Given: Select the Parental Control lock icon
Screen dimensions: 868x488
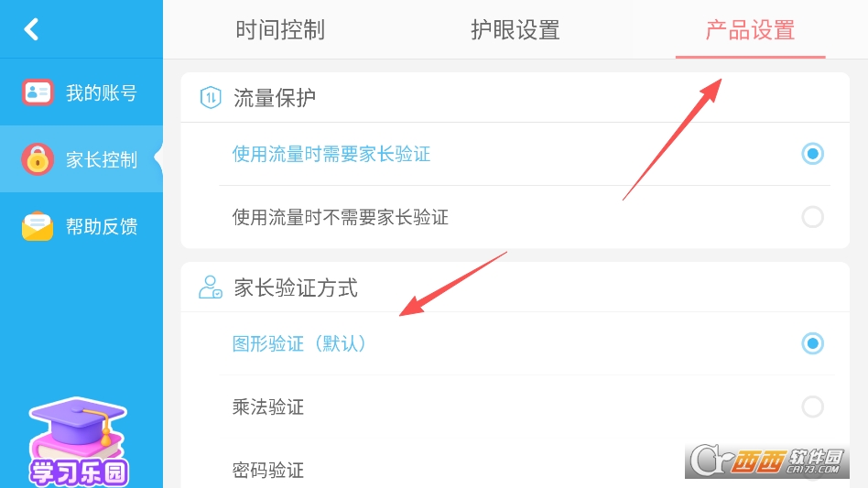Looking at the screenshot, I should 38,159.
